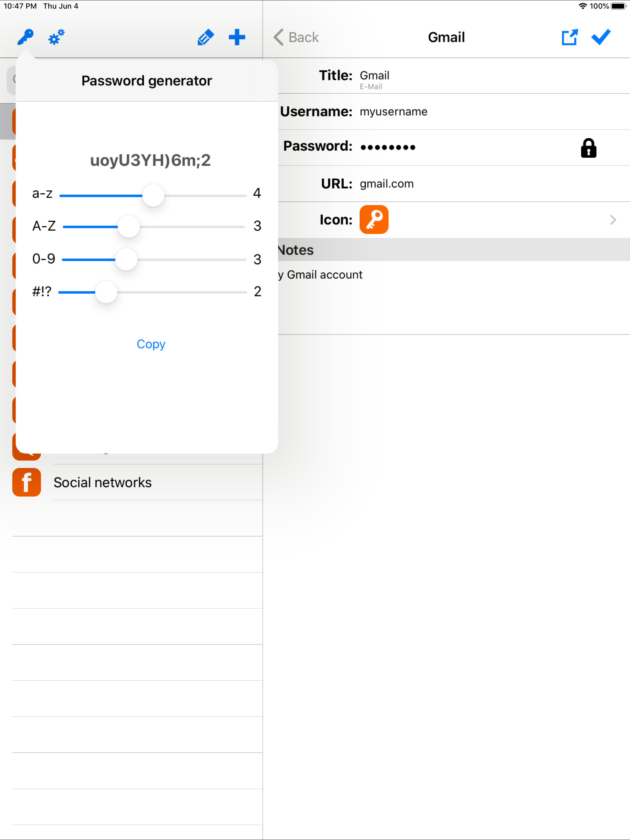Tap the edit pencil icon

[205, 37]
